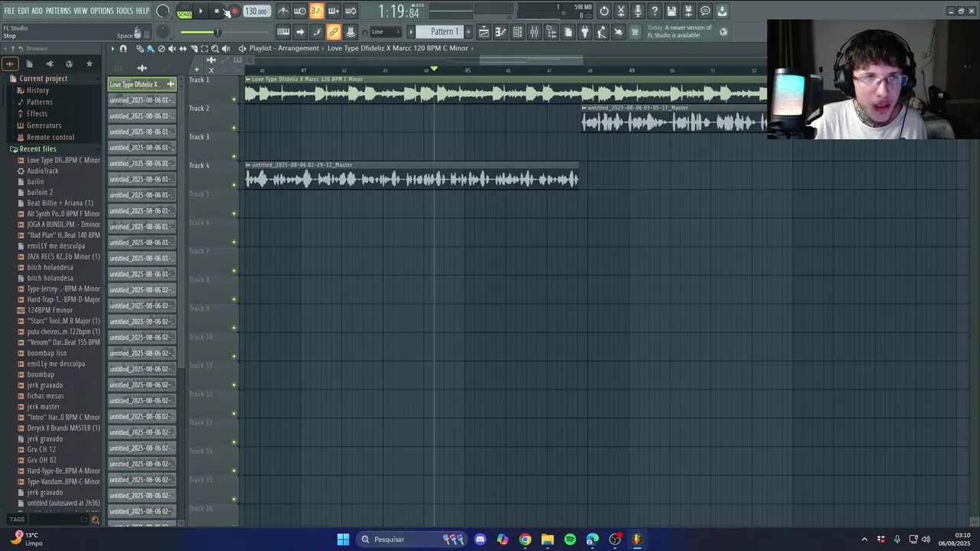Open the ADD menu
This screenshot has width=980, height=551.
37,11
